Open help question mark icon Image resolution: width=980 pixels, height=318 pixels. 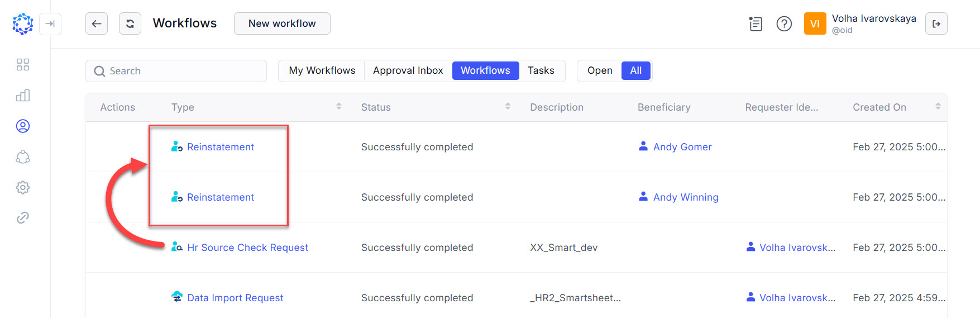coord(784,23)
